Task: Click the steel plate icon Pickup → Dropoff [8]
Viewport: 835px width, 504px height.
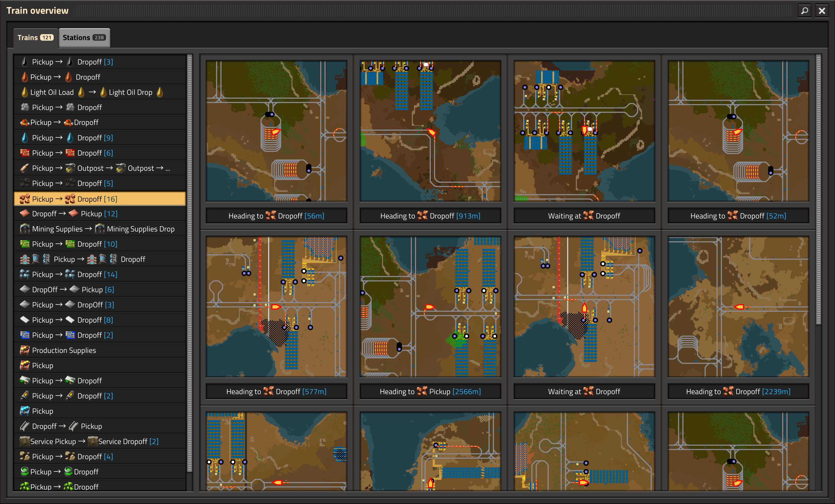Action: pos(24,320)
